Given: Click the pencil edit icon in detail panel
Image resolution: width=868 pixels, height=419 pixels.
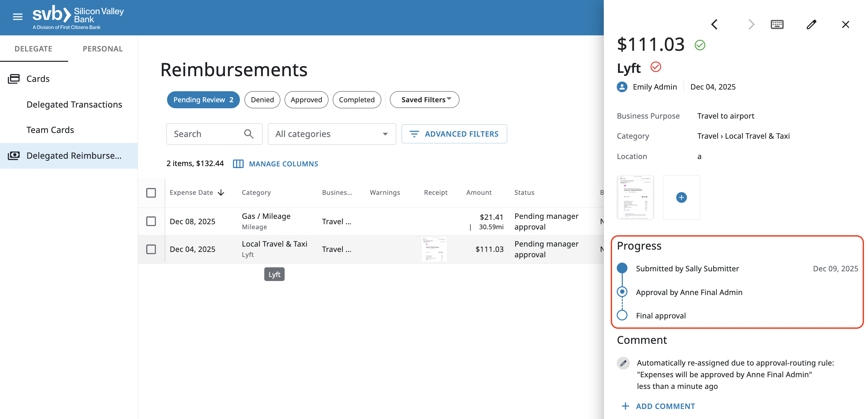Looking at the screenshot, I should click(x=811, y=24).
